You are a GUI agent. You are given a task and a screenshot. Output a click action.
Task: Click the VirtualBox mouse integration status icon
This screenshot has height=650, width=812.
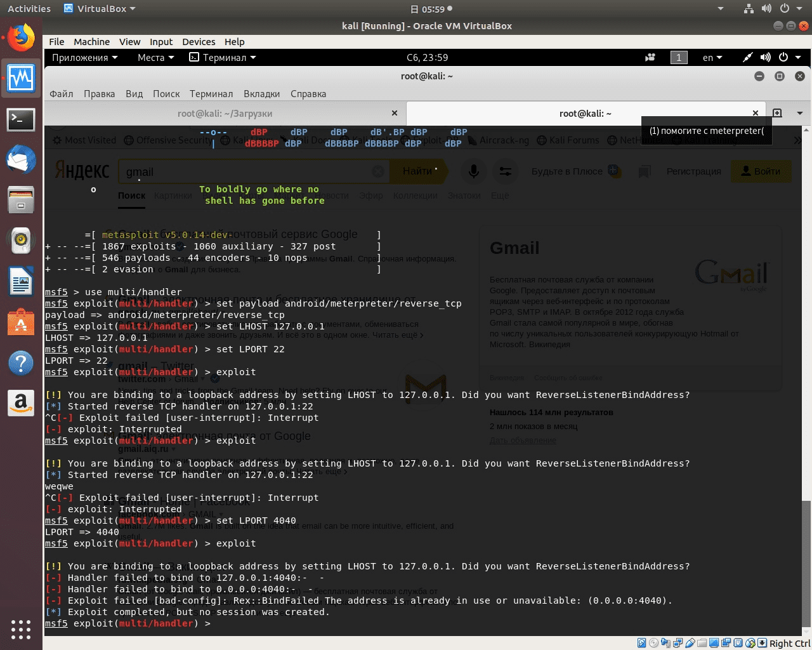pyautogui.click(x=750, y=643)
